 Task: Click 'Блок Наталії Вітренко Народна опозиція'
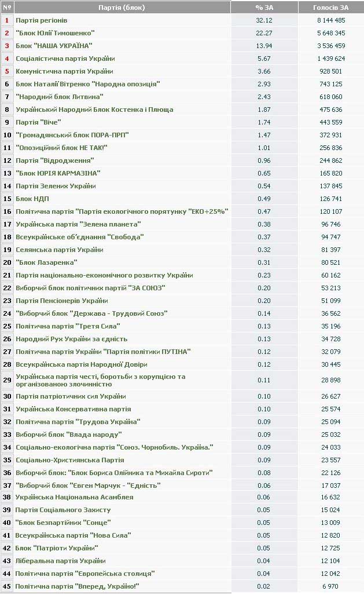point(87,84)
